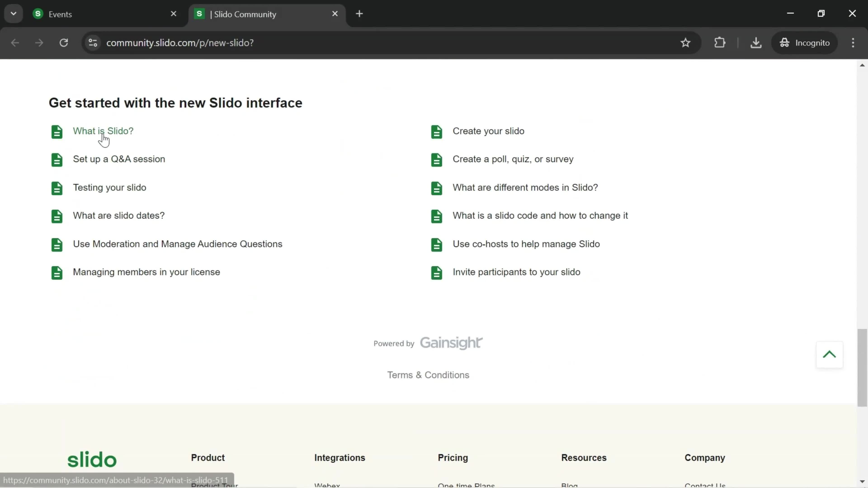Open Set up a Q&A session article
This screenshot has width=868, height=488.
[119, 159]
